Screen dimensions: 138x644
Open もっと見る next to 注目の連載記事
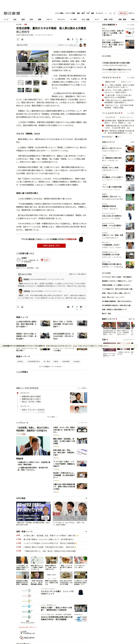(x=131, y=25)
